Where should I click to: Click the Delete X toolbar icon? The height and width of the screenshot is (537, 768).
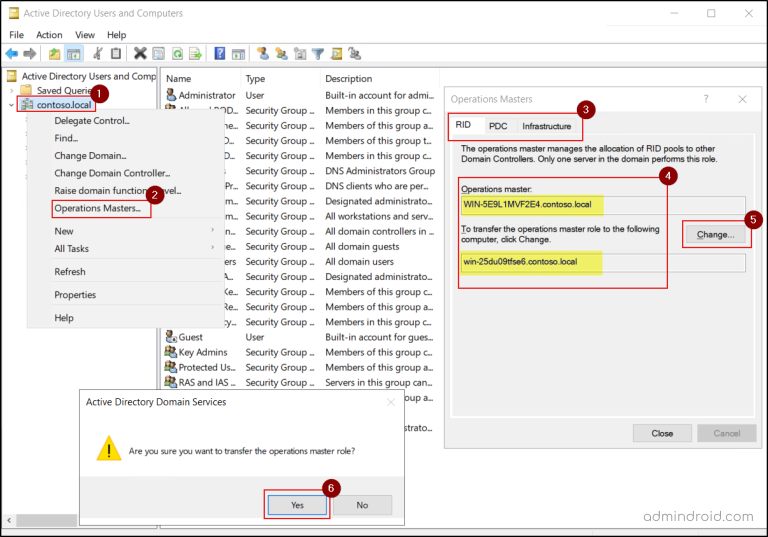pos(140,53)
